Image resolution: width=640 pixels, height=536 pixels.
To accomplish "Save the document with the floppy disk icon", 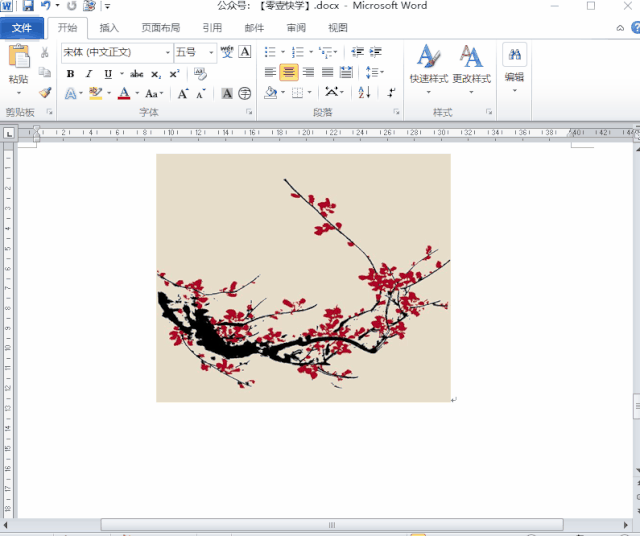I will tap(28, 6).
